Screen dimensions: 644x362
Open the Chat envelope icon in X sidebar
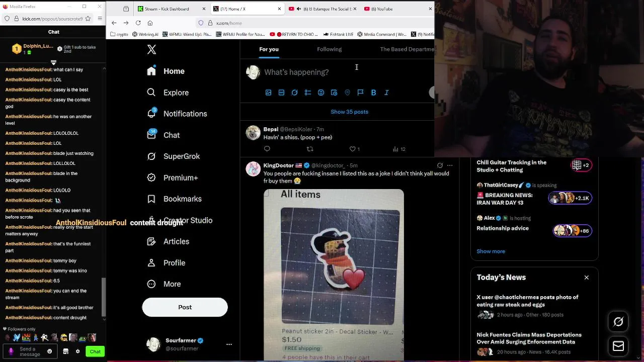click(x=151, y=135)
